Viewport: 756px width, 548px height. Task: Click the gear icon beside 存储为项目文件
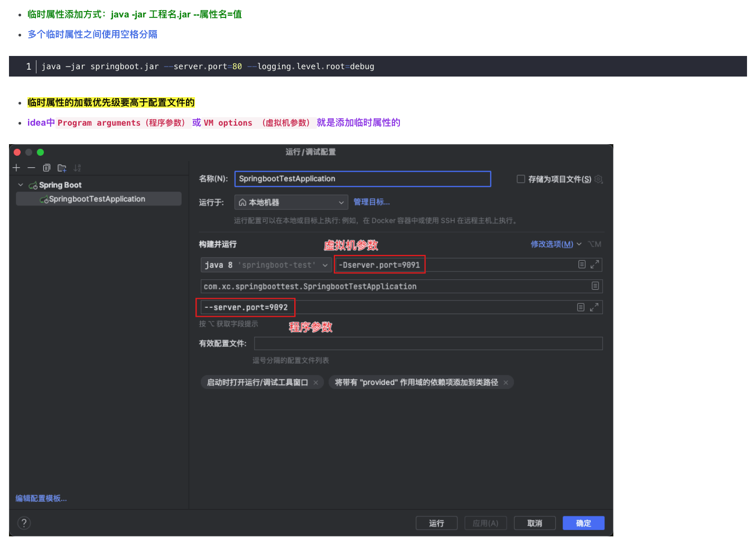click(x=599, y=179)
